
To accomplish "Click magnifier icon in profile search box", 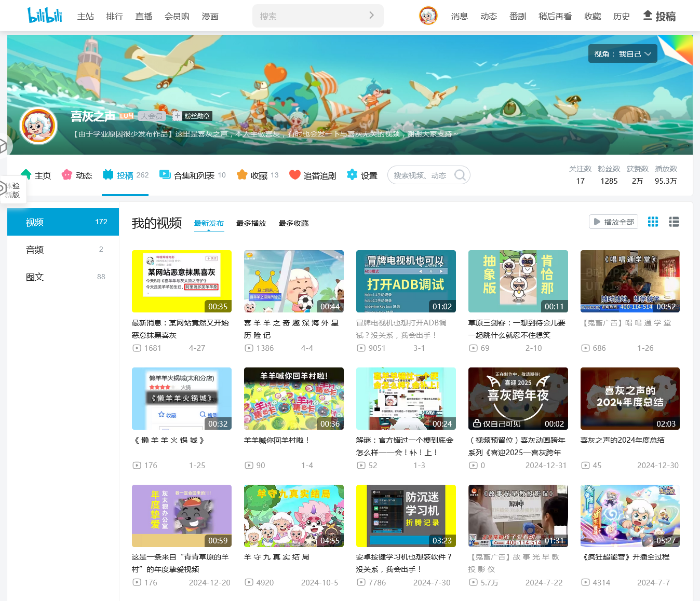I will [x=460, y=175].
